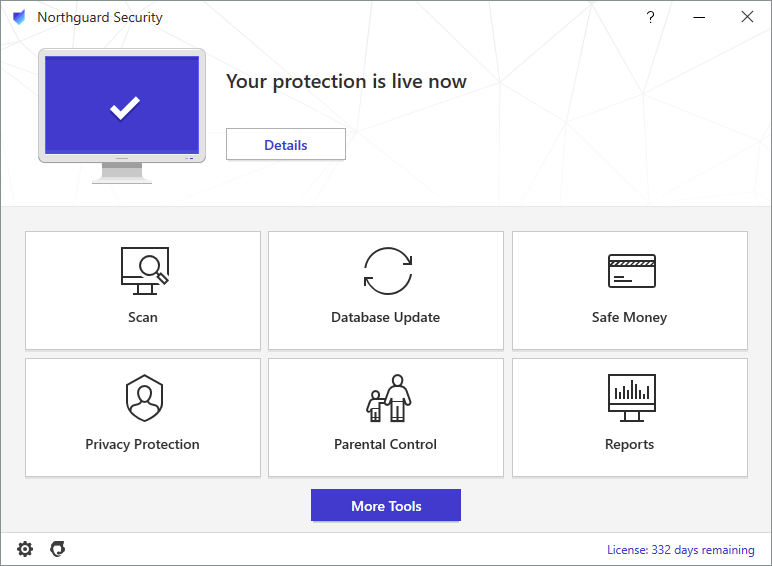Click the Scan monitor magnifier icon
The width and height of the screenshot is (772, 566).
[143, 270]
